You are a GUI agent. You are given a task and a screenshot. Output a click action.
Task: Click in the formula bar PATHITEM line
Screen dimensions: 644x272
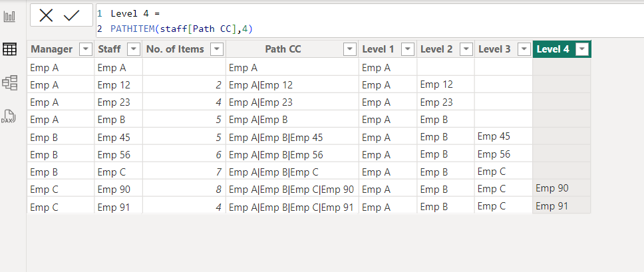coord(182,29)
